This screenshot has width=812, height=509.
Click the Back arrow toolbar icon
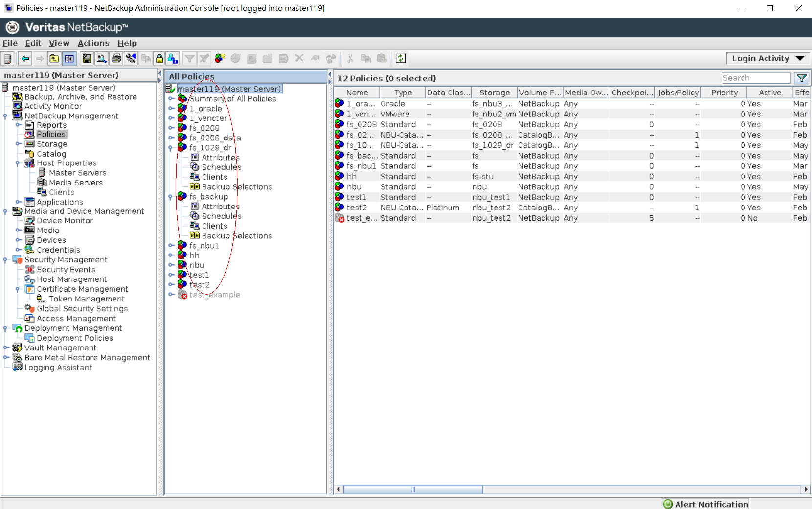coord(25,59)
